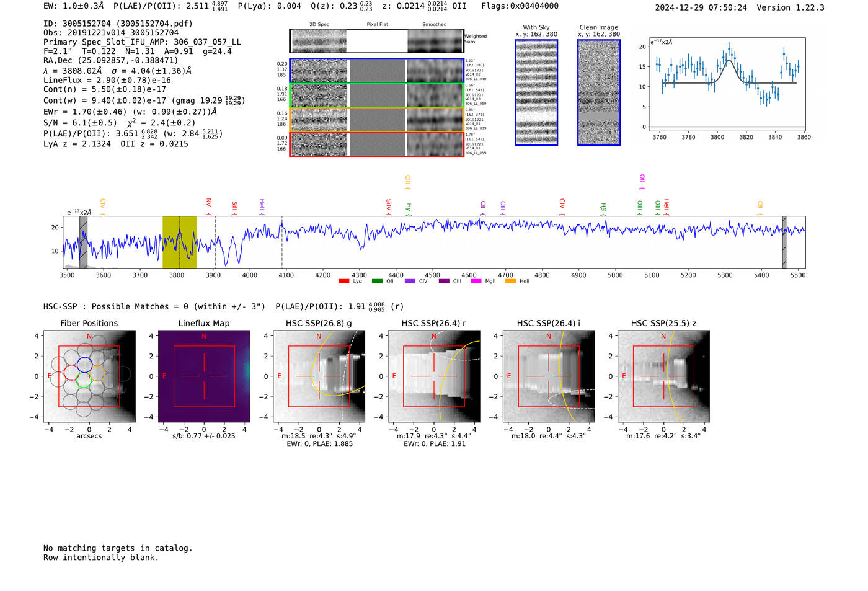This screenshot has height=591, width=868.
Task: Click the dashed vertical line near 4100
Action: click(282, 242)
